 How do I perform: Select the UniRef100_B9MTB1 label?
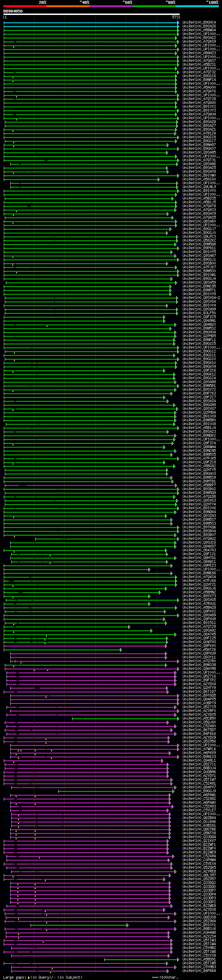199,481
